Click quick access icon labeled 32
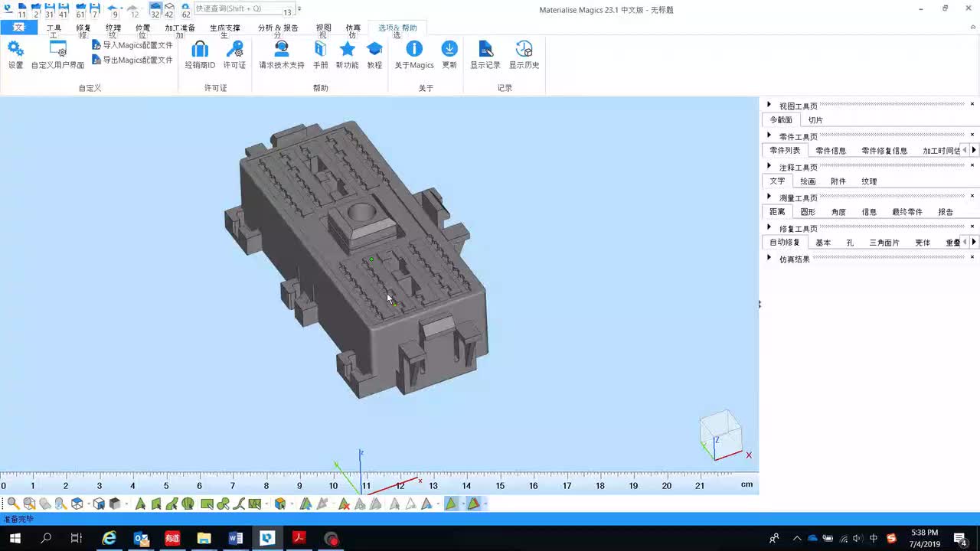This screenshot has height=551, width=980. click(155, 10)
